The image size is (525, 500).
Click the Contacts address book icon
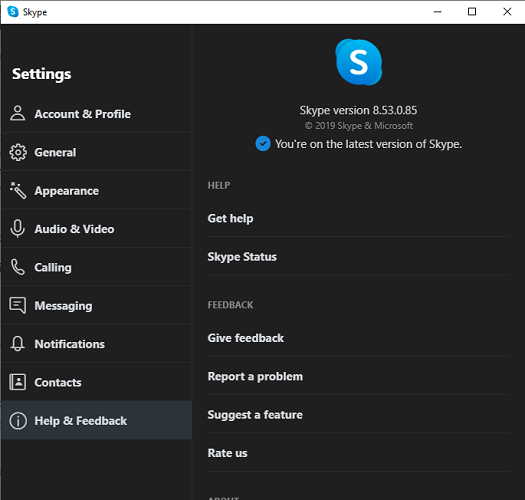[x=18, y=382]
